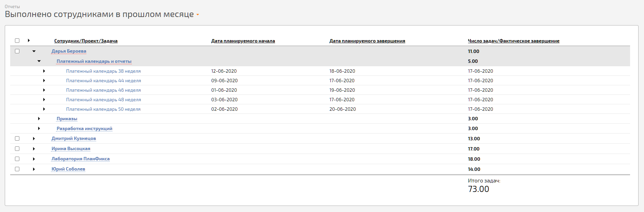Collapse the Дарья Бероева group
This screenshot has width=644, height=212.
(34, 51)
